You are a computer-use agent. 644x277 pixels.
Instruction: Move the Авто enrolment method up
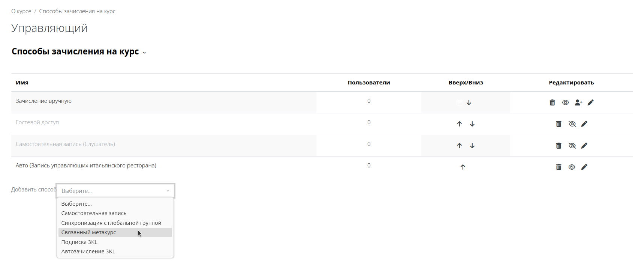(x=463, y=167)
